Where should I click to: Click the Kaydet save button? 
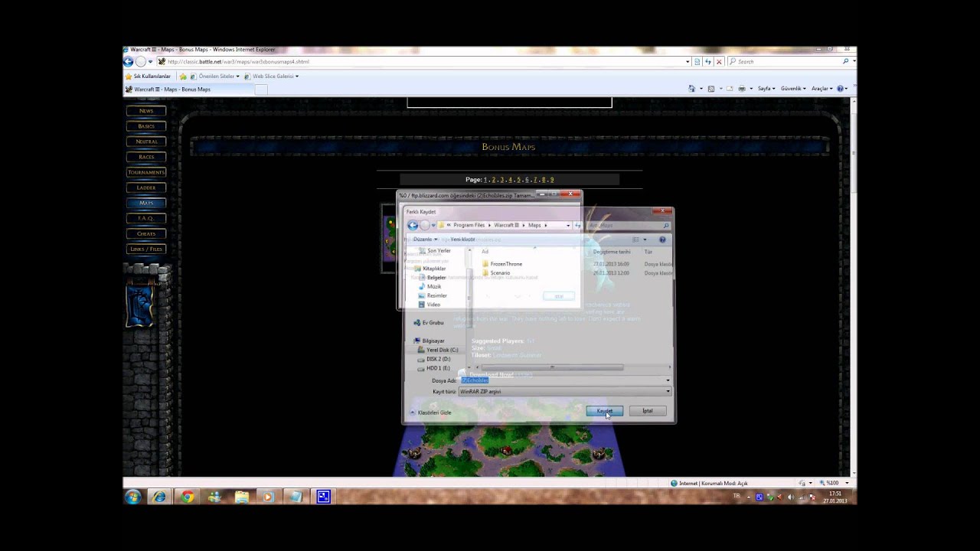[605, 411]
